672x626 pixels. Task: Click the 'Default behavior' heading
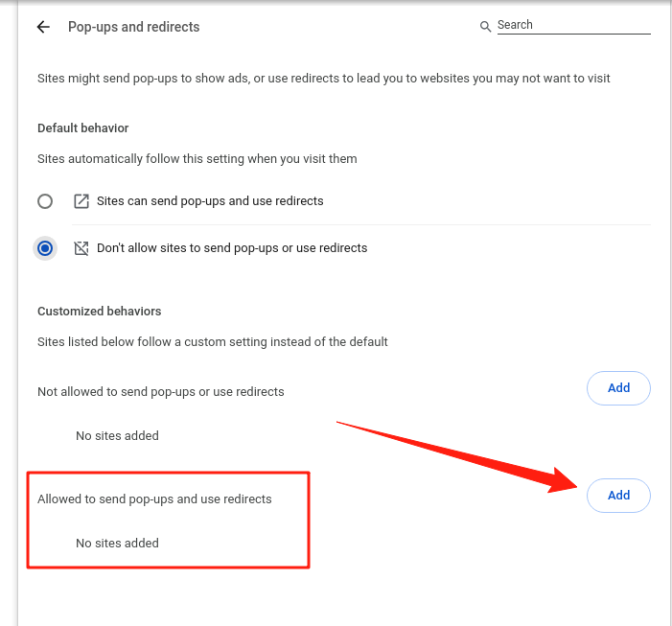(x=83, y=128)
